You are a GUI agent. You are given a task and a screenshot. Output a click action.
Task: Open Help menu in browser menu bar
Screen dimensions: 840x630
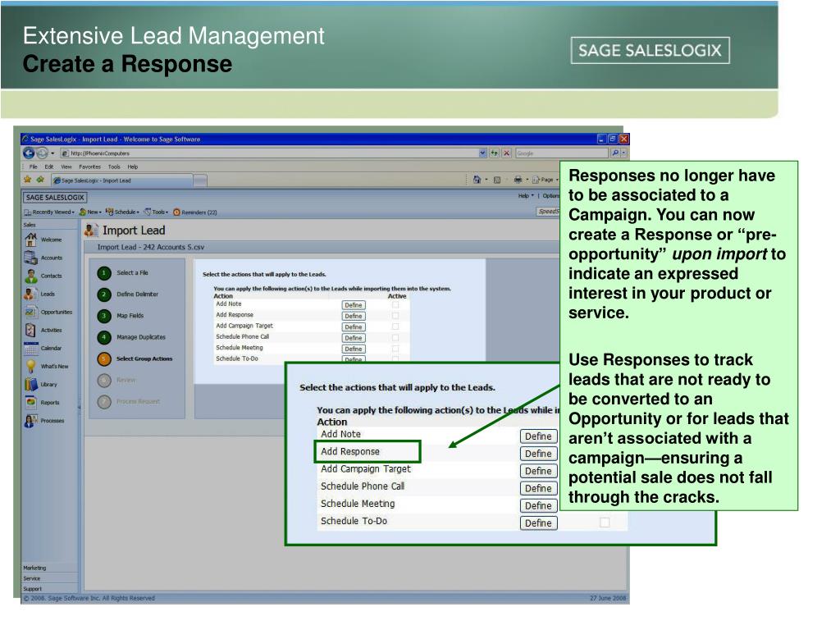pyautogui.click(x=132, y=167)
